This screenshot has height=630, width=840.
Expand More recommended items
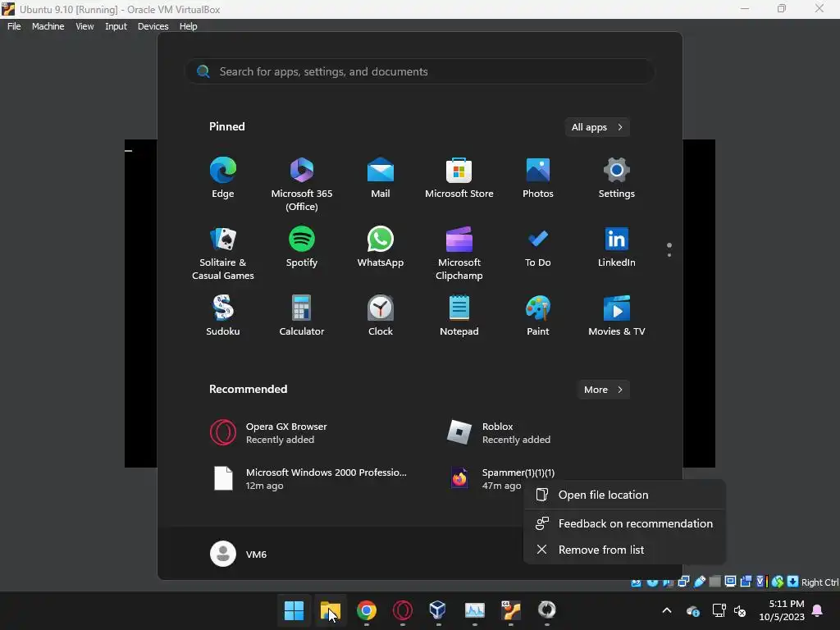click(x=603, y=390)
